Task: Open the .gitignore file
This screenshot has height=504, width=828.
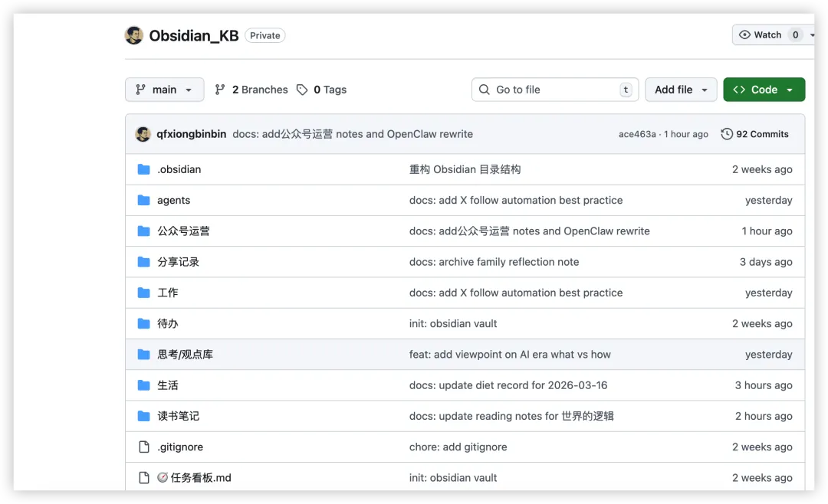Action: tap(180, 447)
